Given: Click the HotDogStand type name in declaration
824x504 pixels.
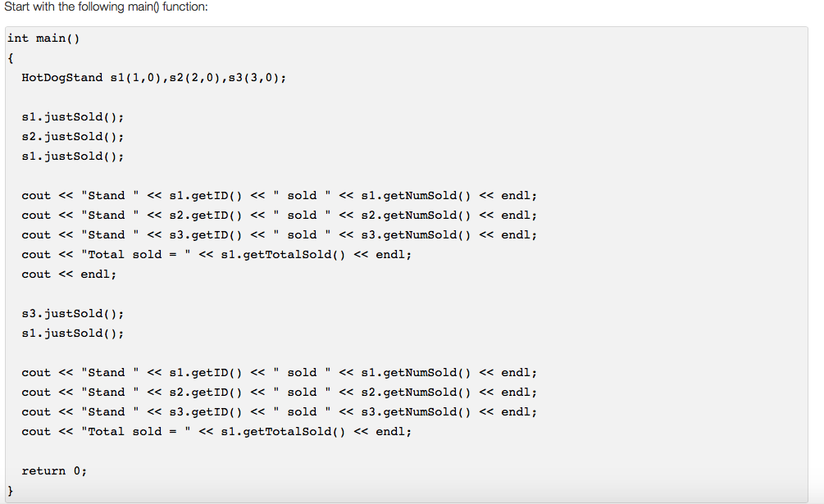Looking at the screenshot, I should click(x=62, y=78).
